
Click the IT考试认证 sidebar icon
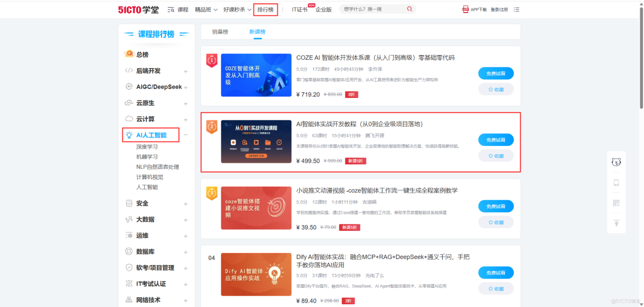tap(129, 284)
